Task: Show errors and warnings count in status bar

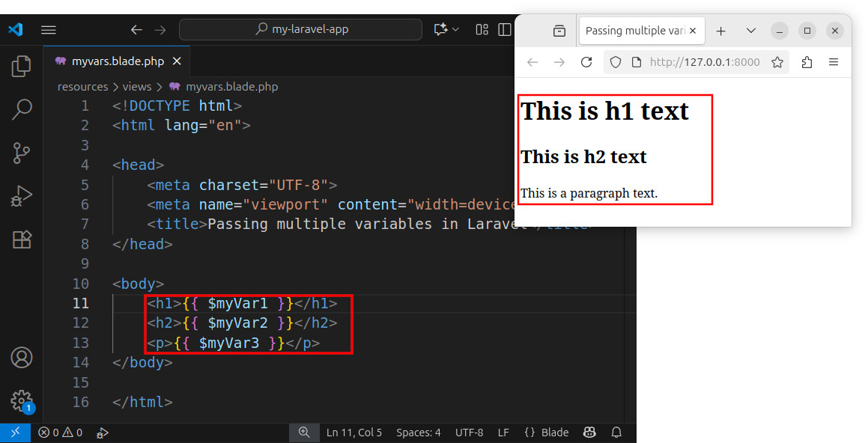Action: click(x=61, y=433)
